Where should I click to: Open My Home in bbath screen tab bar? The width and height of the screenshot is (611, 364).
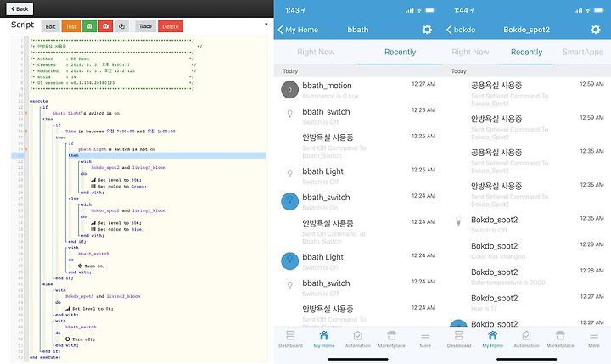coord(324,339)
